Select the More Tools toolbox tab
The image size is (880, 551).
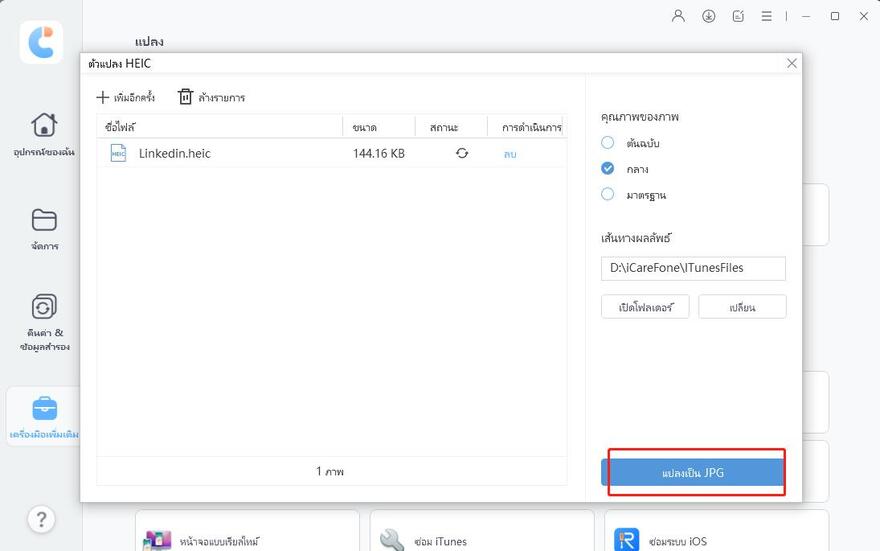coord(44,417)
